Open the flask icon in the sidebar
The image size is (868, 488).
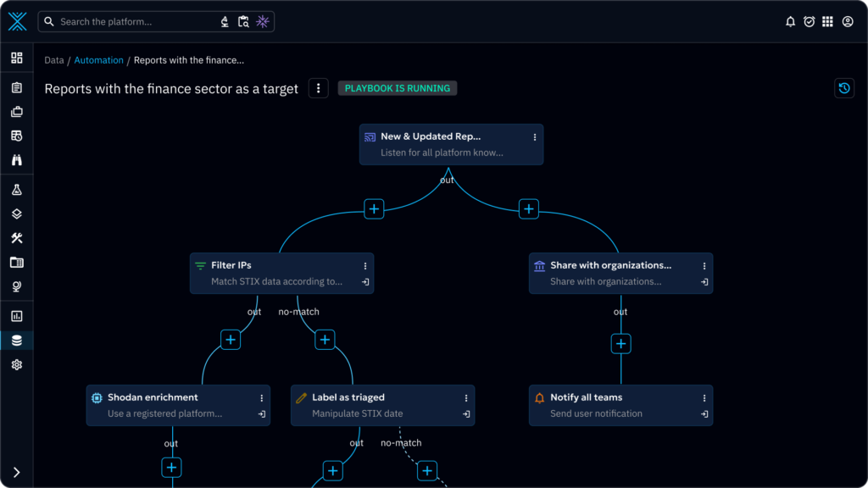[x=17, y=191]
